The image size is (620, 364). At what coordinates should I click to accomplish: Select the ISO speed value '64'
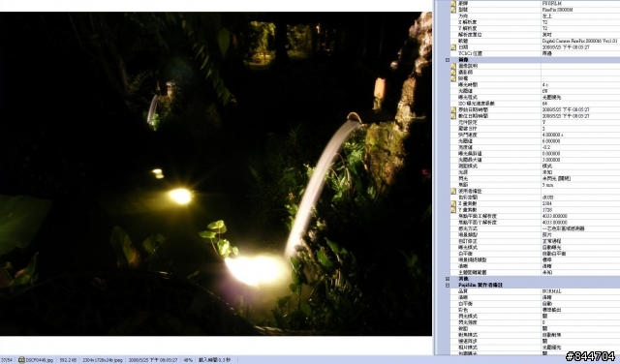(x=544, y=104)
